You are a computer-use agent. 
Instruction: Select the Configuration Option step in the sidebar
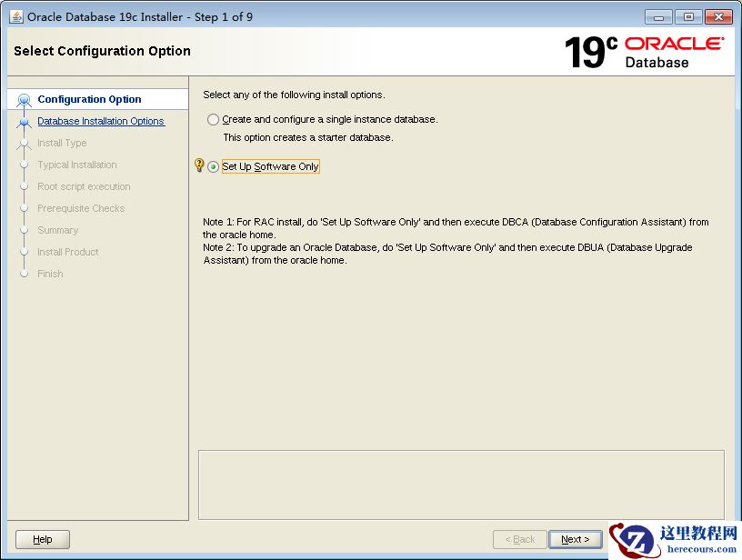(89, 99)
